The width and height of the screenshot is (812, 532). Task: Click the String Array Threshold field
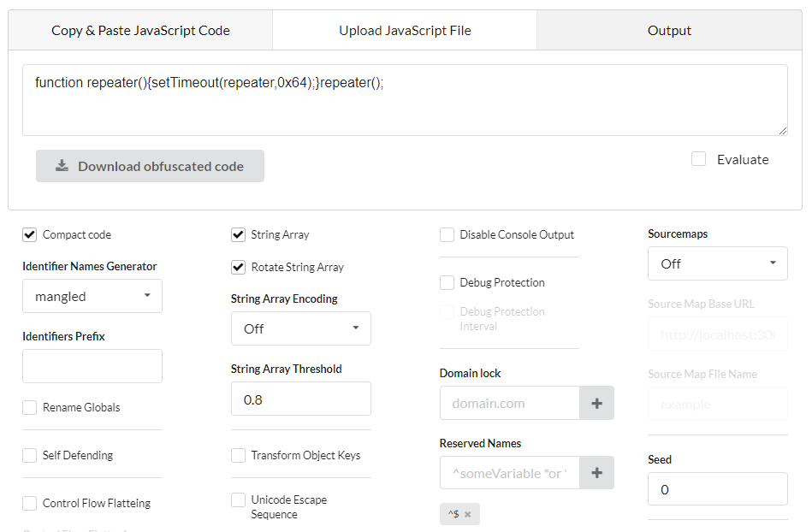[301, 399]
